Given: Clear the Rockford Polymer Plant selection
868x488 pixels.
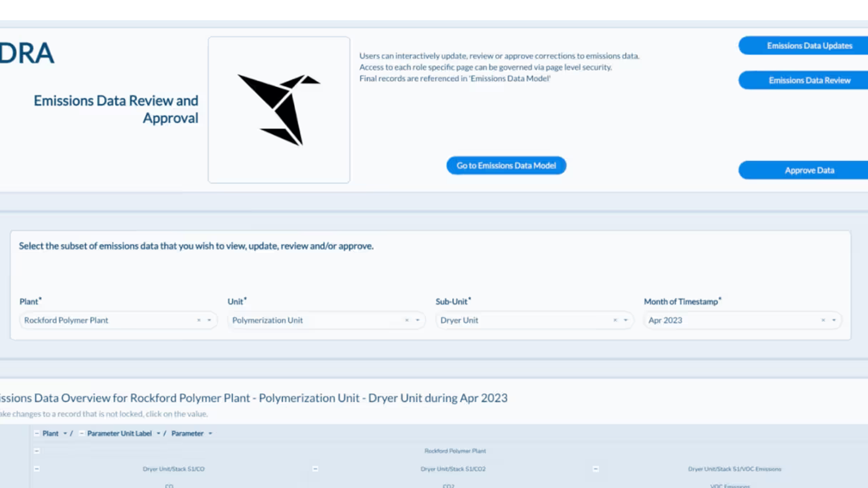Looking at the screenshot, I should (199, 320).
